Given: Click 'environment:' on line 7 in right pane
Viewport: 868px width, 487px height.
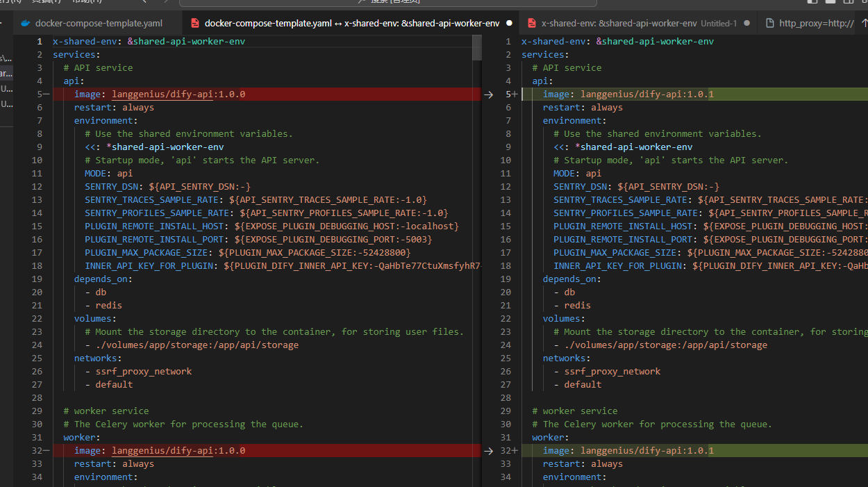Looking at the screenshot, I should (x=575, y=120).
